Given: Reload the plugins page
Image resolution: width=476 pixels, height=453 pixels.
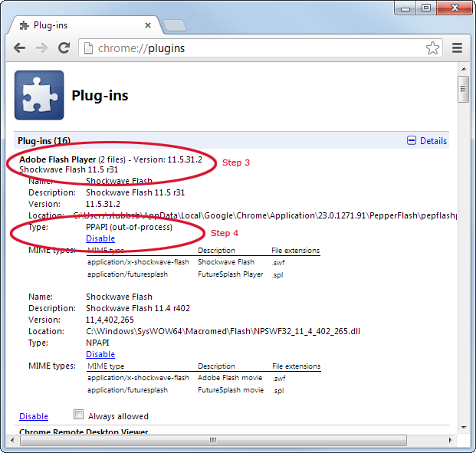Looking at the screenshot, I should click(64, 48).
